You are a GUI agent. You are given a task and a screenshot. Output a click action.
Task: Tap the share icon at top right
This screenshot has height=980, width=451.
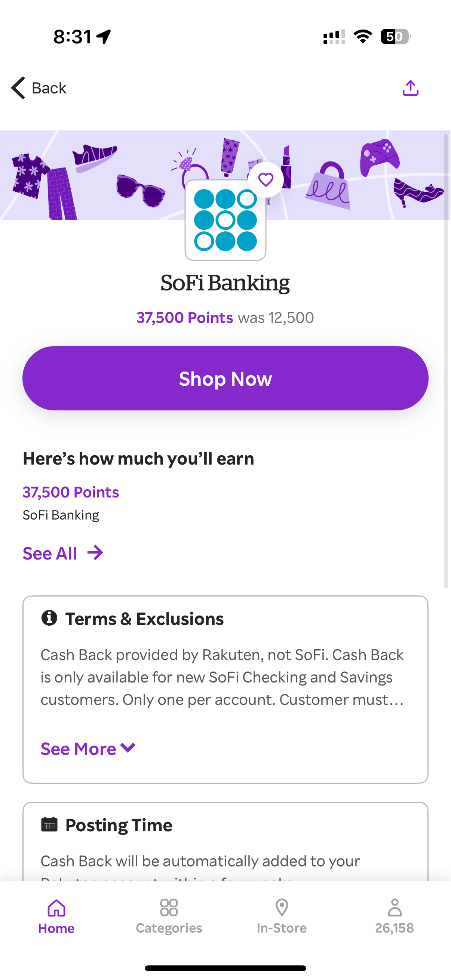point(410,88)
